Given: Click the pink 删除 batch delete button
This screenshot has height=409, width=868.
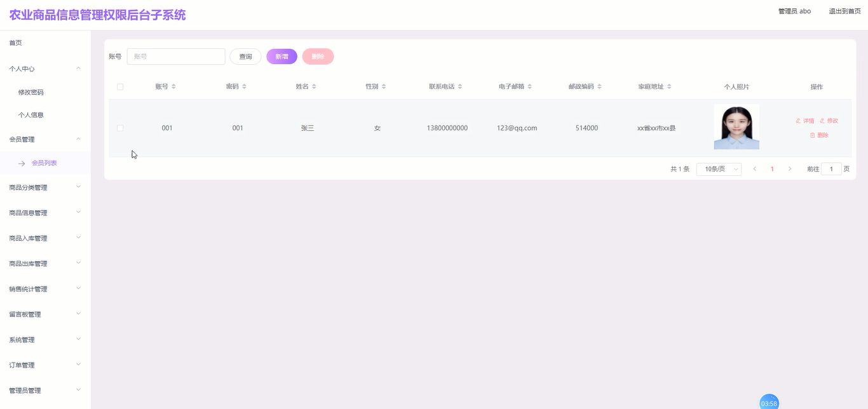Looking at the screenshot, I should click(318, 57).
